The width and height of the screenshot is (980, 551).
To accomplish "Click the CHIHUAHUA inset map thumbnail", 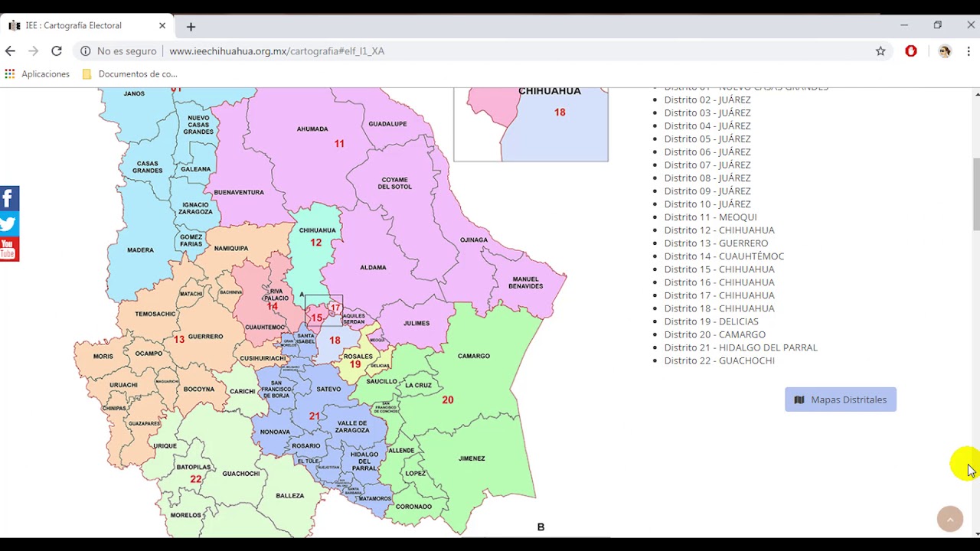I will (x=531, y=124).
